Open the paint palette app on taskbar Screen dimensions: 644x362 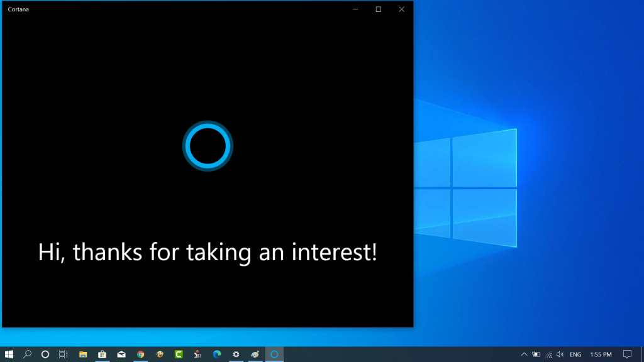pos(255,354)
